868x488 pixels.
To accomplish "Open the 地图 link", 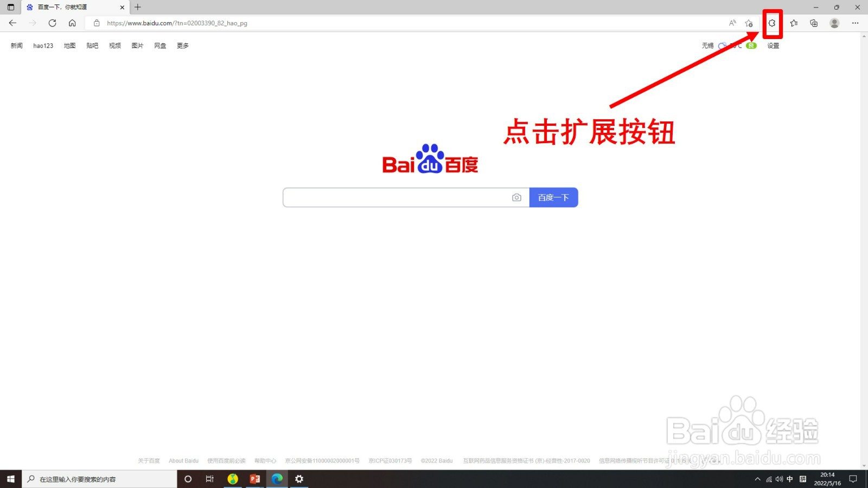I will (x=70, y=46).
